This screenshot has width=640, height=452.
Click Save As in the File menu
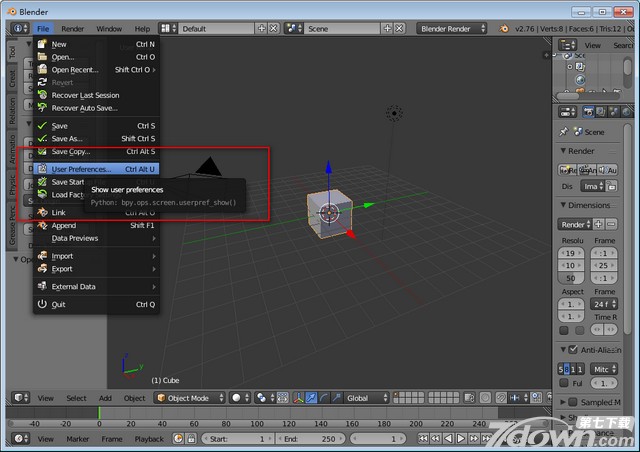66,139
